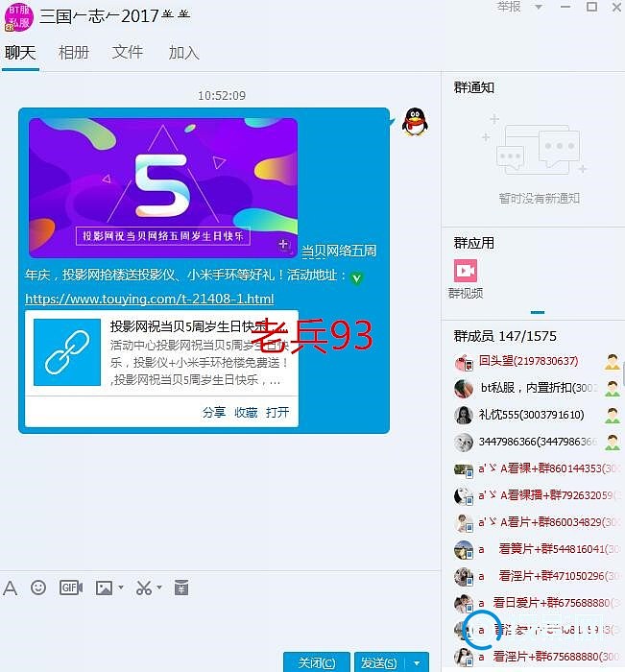
Task: Open the 加入 tab
Action: [184, 53]
